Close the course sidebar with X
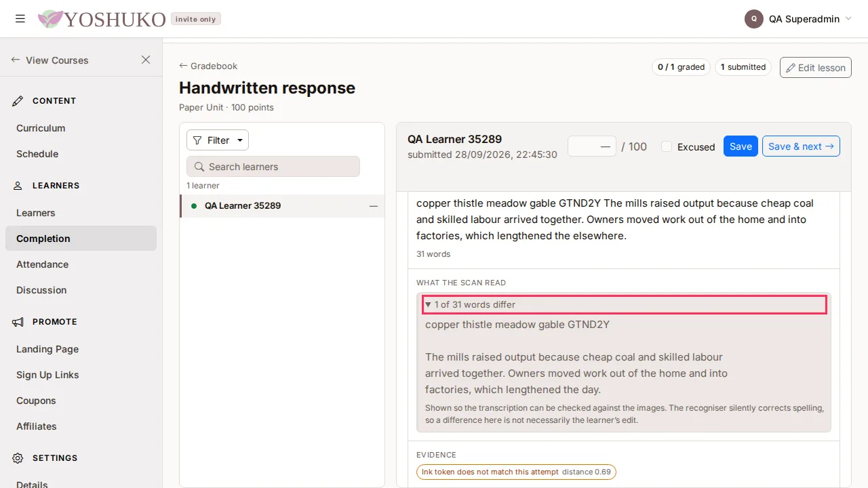This screenshot has height=488, width=868. [146, 60]
